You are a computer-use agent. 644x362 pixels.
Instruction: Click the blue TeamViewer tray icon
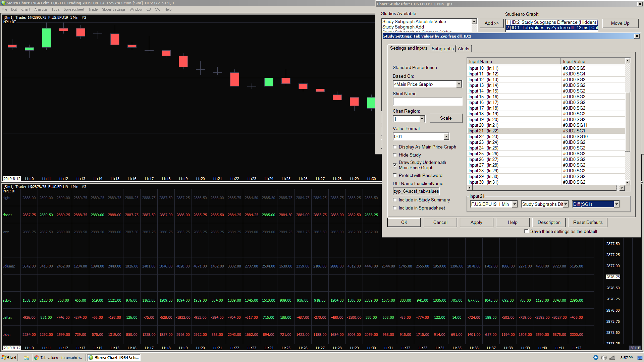click(596, 358)
